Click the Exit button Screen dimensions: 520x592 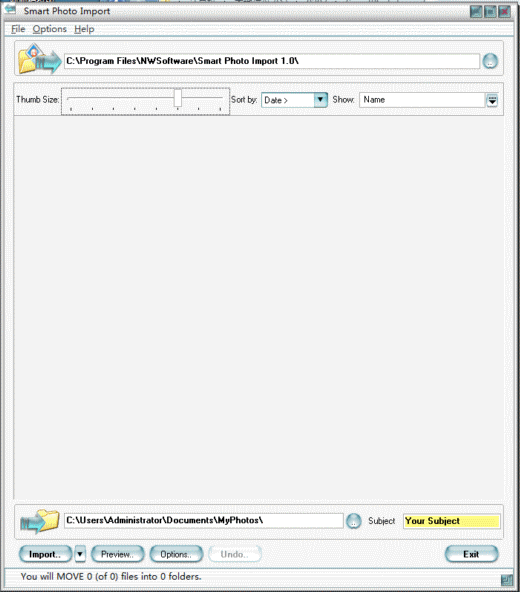[x=472, y=554]
